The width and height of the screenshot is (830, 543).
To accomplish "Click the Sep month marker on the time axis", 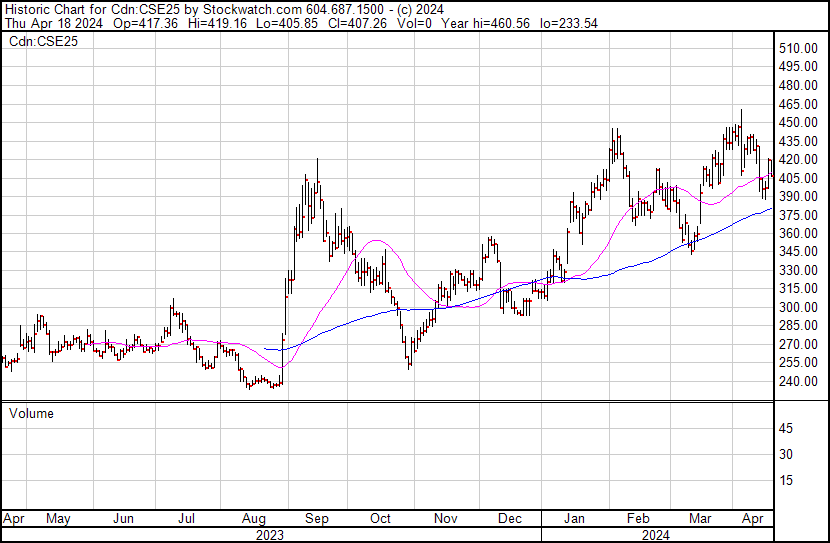I will [x=316, y=519].
